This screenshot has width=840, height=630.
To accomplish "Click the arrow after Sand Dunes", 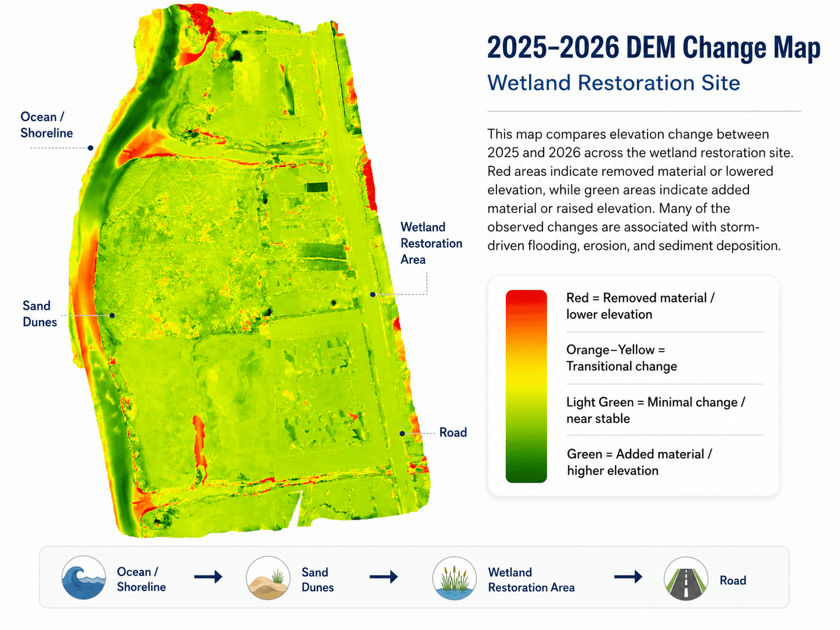I will click(384, 577).
